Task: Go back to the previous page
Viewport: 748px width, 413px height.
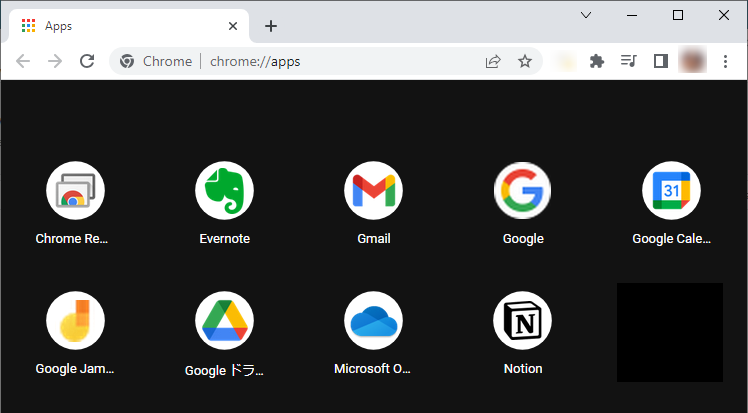Action: pos(23,61)
